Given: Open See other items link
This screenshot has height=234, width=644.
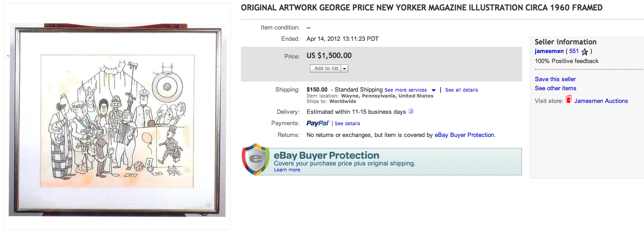Looking at the screenshot, I should tap(555, 88).
